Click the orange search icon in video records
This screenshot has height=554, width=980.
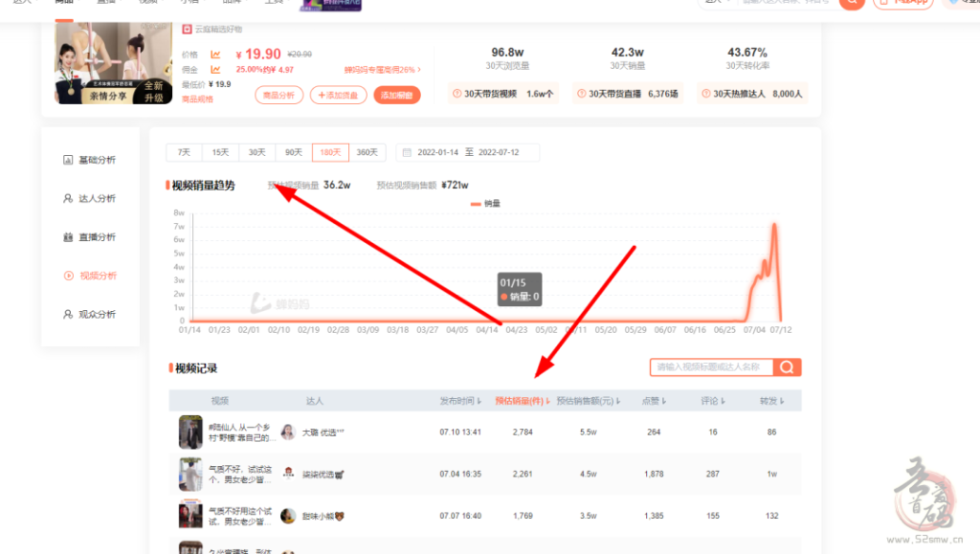(x=787, y=367)
